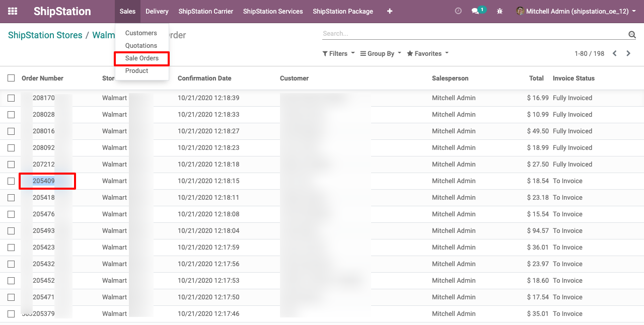Select Sale Orders in Sales dropdown
The height and width of the screenshot is (325, 644).
coord(142,58)
